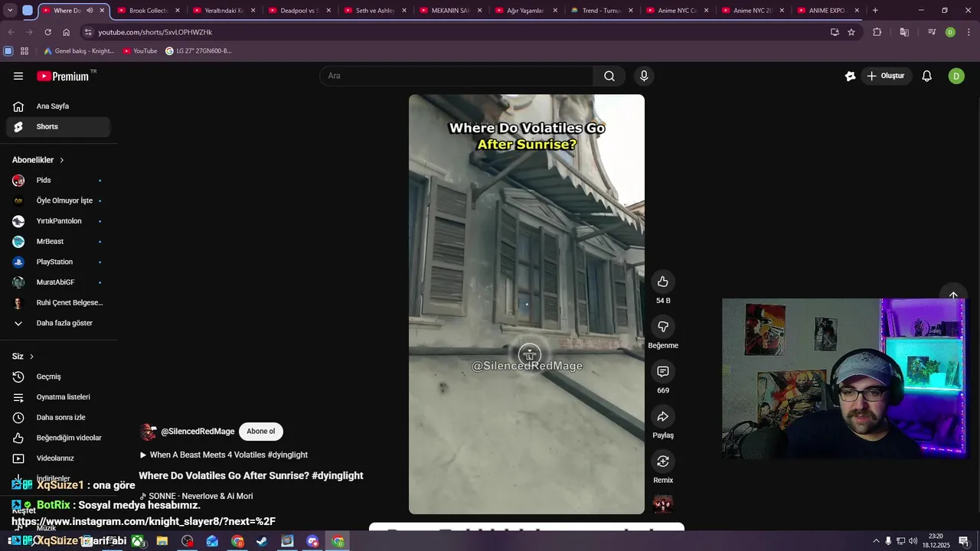This screenshot has height=551, width=980.
Task: Go to Ana Sayfa home
Action: coord(58,106)
